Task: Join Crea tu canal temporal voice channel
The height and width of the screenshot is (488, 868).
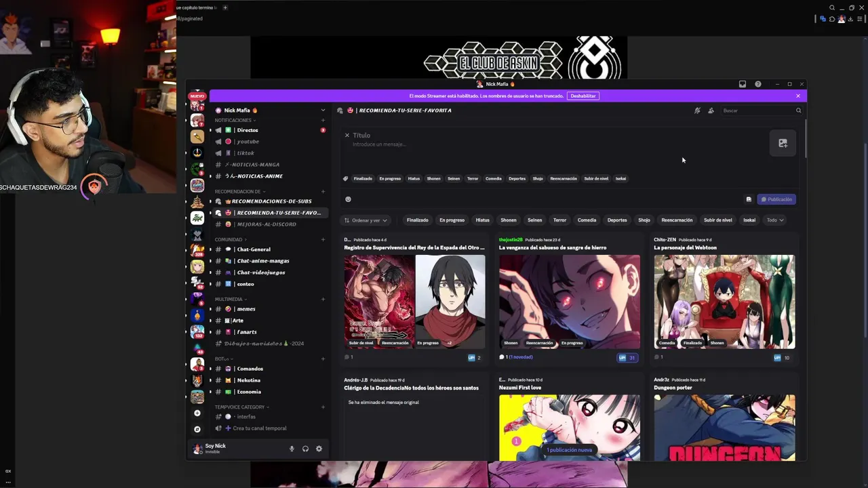Action: tap(270, 428)
